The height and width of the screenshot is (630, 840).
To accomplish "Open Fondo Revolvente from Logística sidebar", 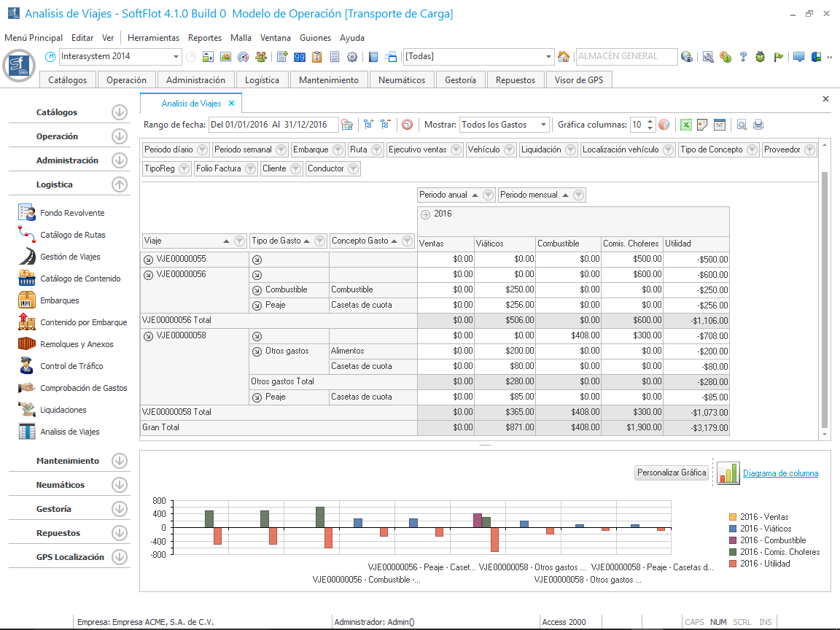I will (x=71, y=213).
